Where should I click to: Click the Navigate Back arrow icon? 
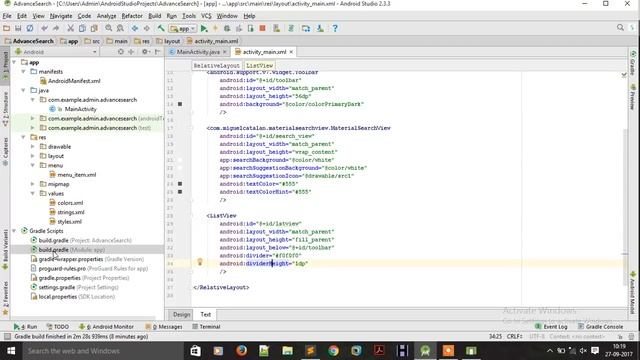click(134, 28)
